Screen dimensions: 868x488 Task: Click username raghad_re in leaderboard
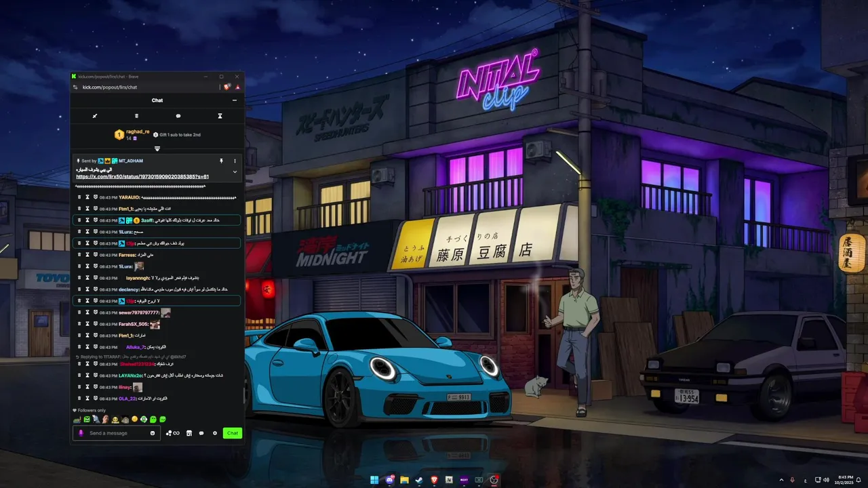coord(138,131)
